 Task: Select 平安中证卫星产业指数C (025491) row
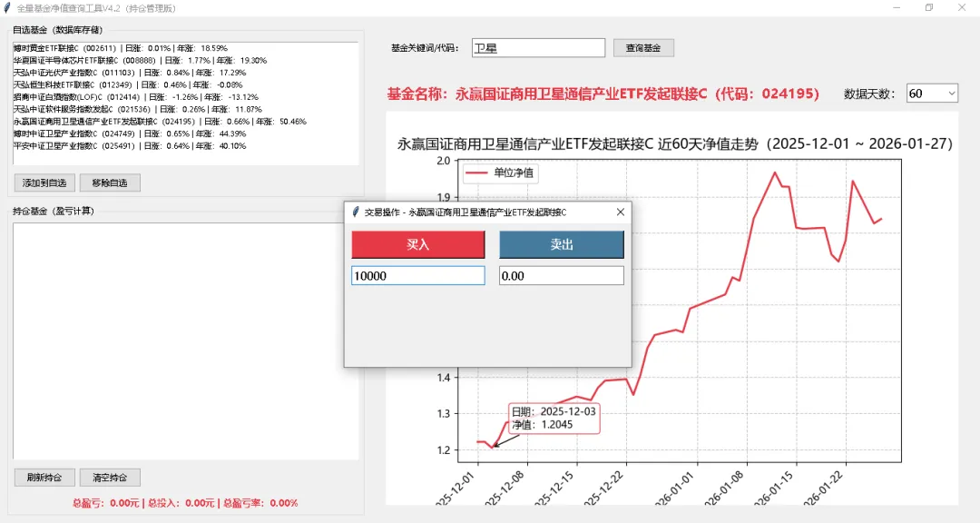(185, 146)
